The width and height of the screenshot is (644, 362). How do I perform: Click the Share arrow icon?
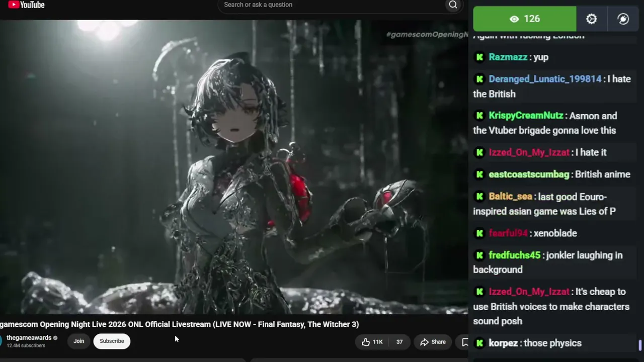[424, 342]
